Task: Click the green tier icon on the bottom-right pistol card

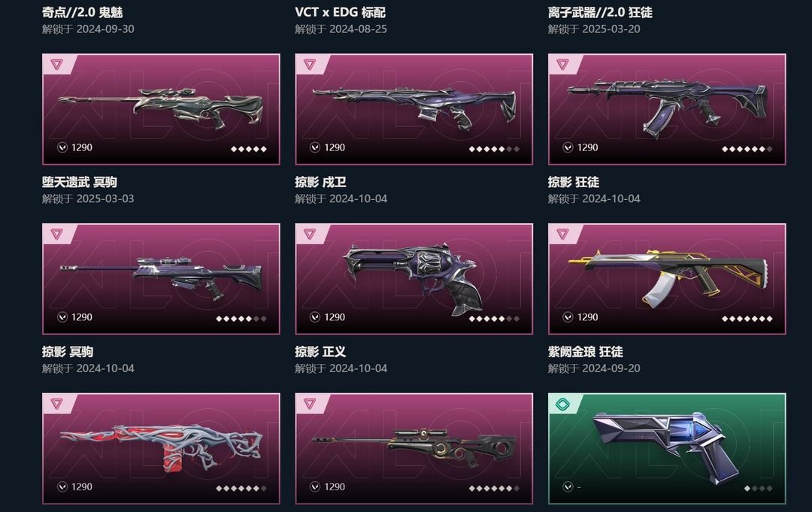Action: (x=562, y=404)
